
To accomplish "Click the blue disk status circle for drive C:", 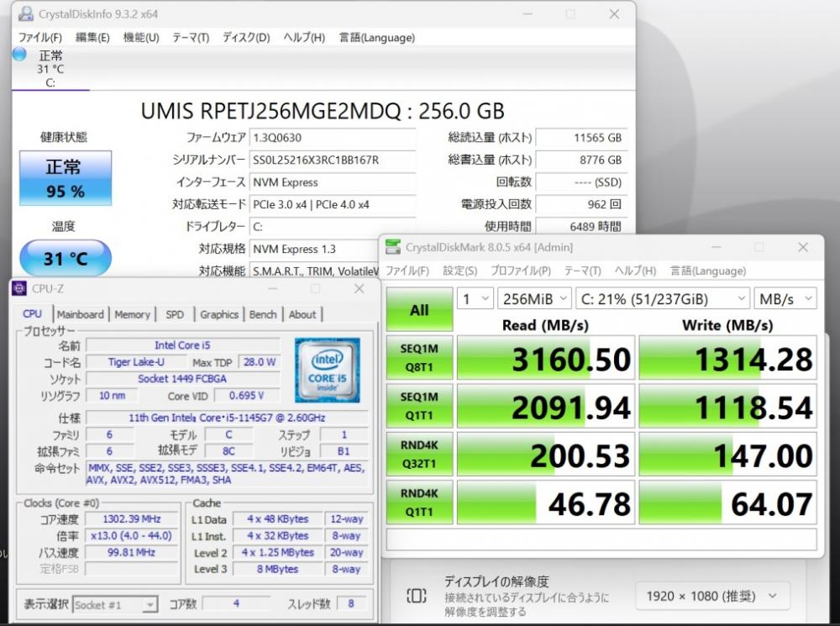I will tap(19, 54).
